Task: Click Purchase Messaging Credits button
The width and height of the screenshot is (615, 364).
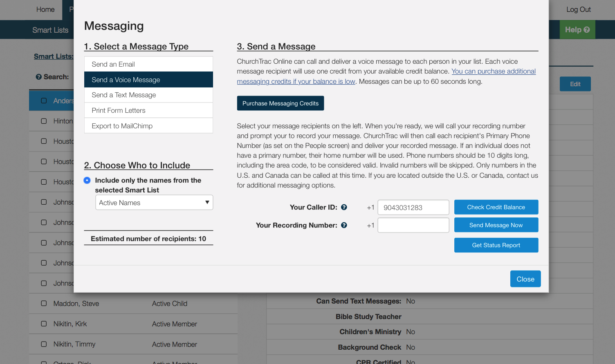Action: tap(281, 103)
